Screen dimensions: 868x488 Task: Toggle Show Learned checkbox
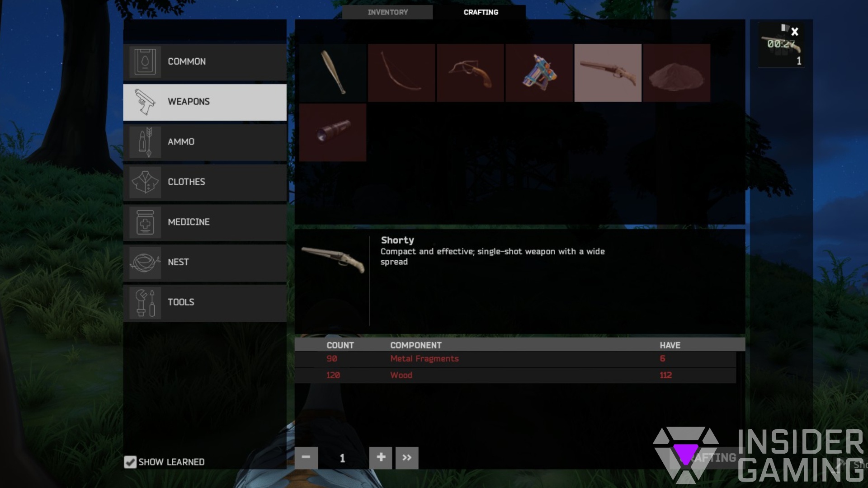pyautogui.click(x=129, y=462)
